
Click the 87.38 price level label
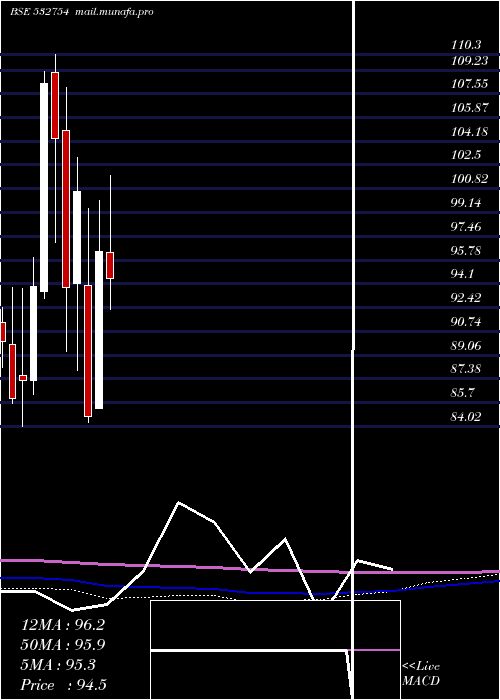pyautogui.click(x=466, y=369)
